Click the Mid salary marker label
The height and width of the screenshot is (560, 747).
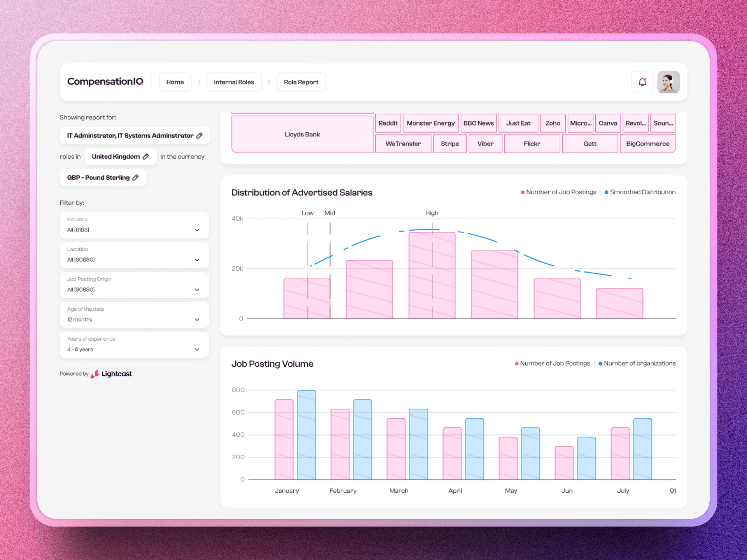330,213
